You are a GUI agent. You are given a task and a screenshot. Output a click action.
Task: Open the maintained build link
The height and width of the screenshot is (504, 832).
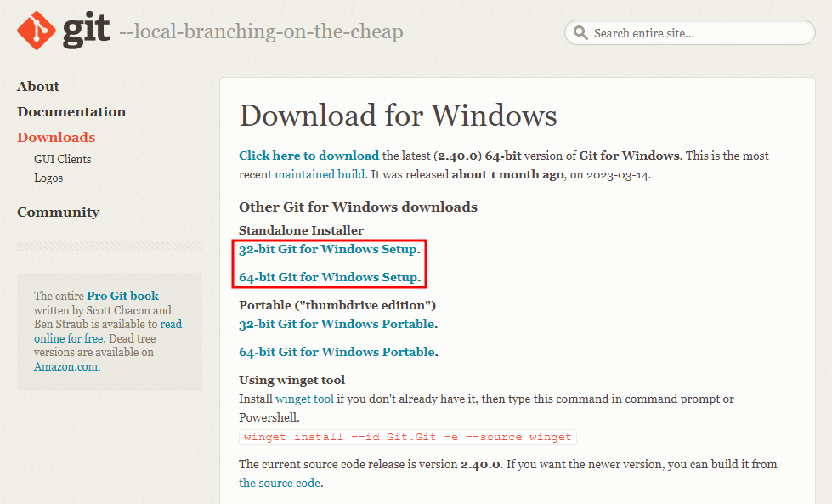[320, 174]
